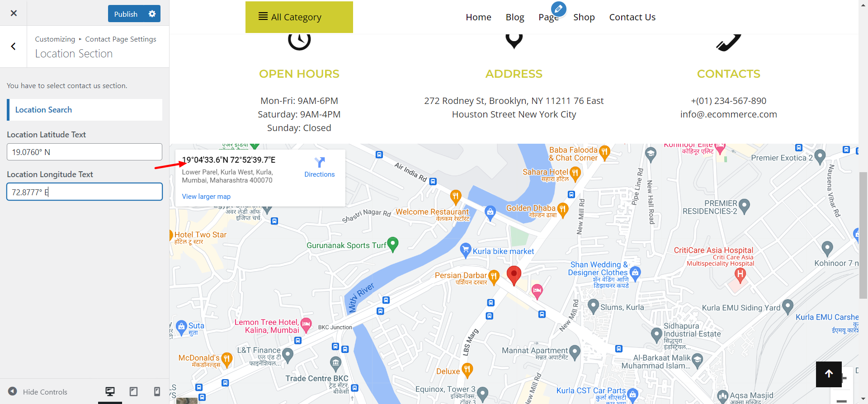The width and height of the screenshot is (868, 404).
Task: Click the Home menu item
Action: click(478, 17)
